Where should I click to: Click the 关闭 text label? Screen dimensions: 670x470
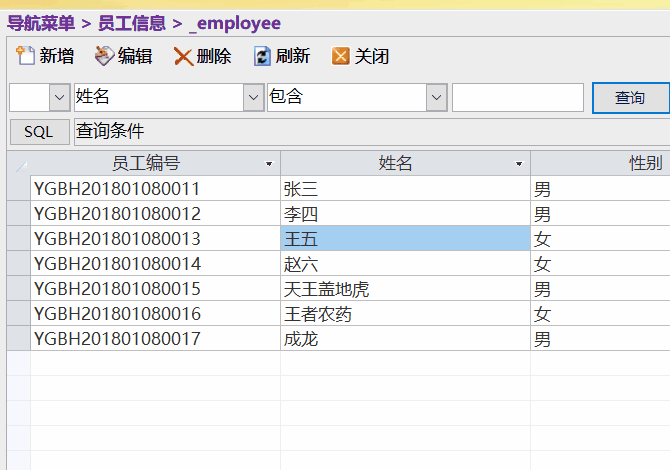pos(372,56)
